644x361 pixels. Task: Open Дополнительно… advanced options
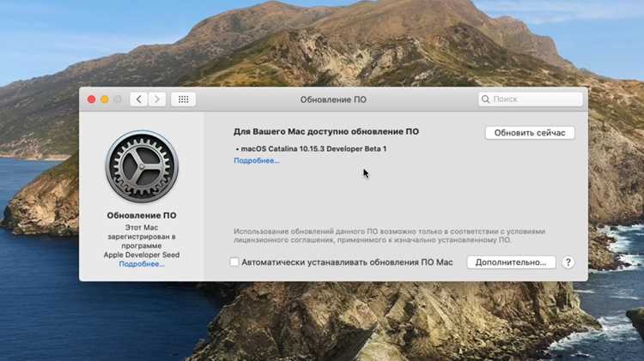coord(511,262)
